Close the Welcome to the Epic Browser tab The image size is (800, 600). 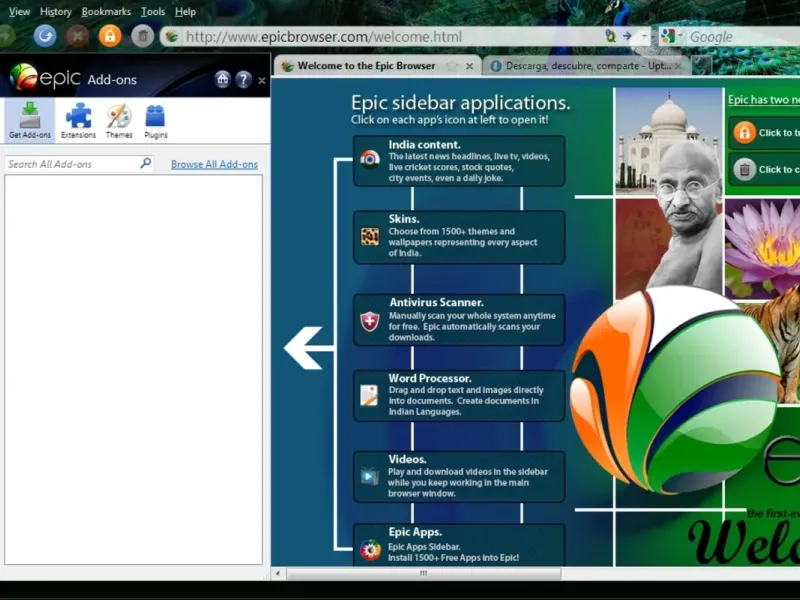(469, 66)
